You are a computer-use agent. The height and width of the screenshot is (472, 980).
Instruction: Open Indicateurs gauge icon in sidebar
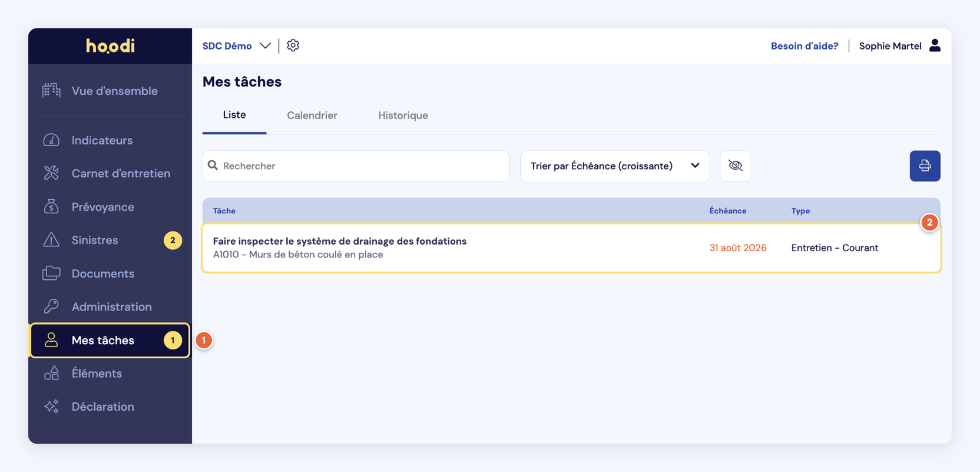(x=51, y=140)
